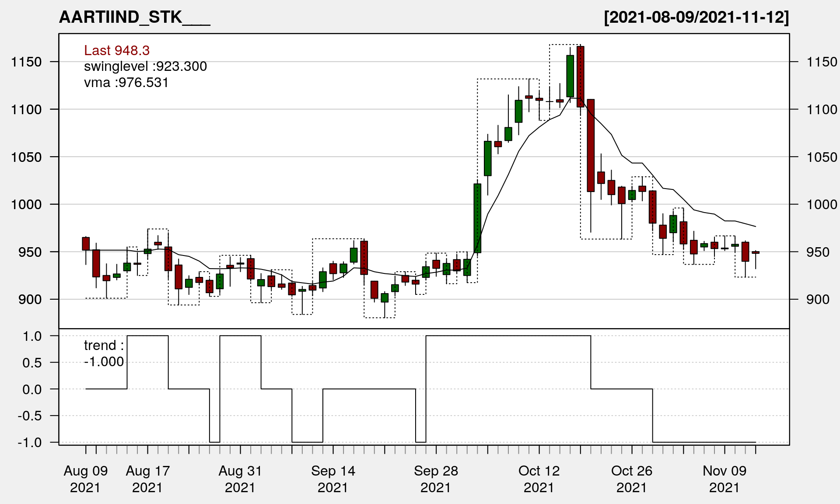Click the 1150 price label on left axis
The width and height of the screenshot is (840, 504).
click(26, 62)
